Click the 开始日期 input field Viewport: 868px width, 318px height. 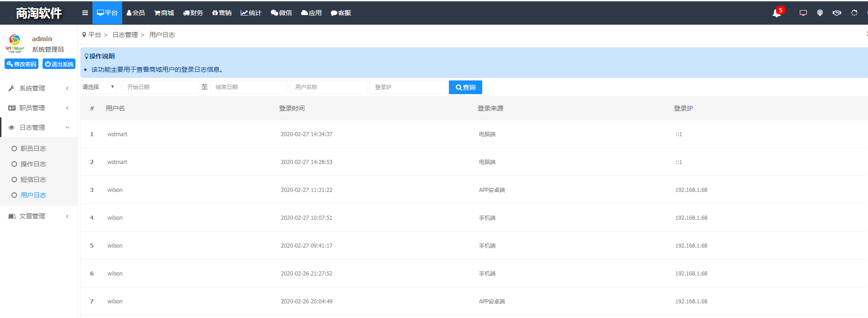click(160, 87)
